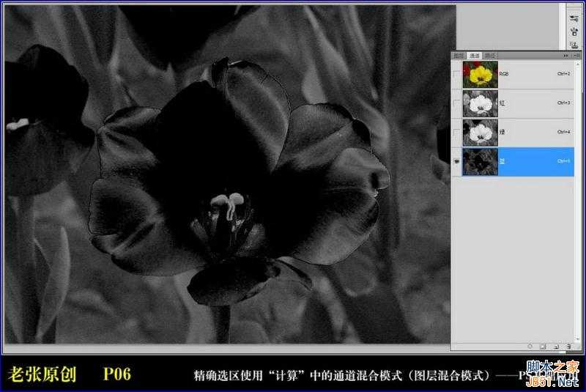Select the 红 channel name label
This screenshot has width=586, height=392.
coord(502,103)
